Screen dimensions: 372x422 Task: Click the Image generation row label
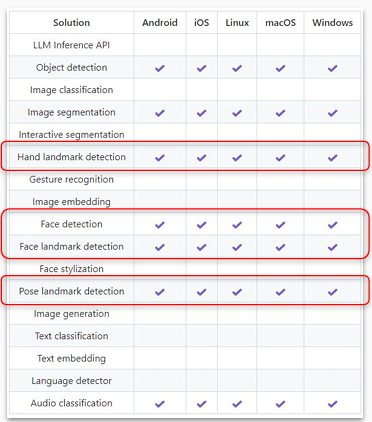point(72,314)
